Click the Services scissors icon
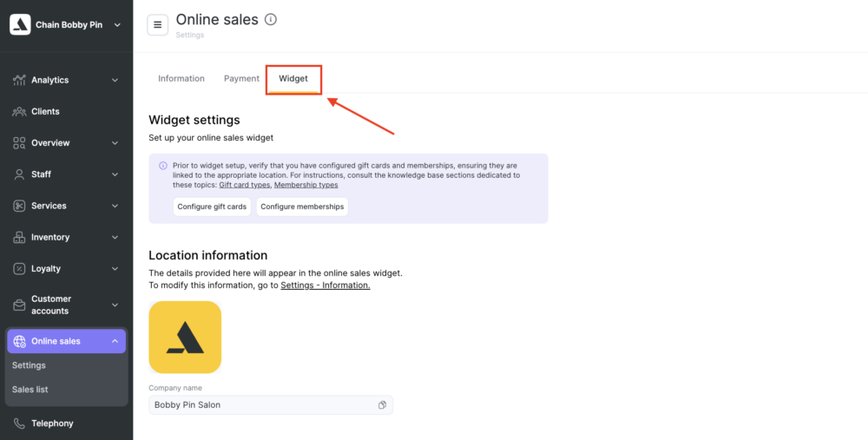868x440 pixels. [19, 206]
